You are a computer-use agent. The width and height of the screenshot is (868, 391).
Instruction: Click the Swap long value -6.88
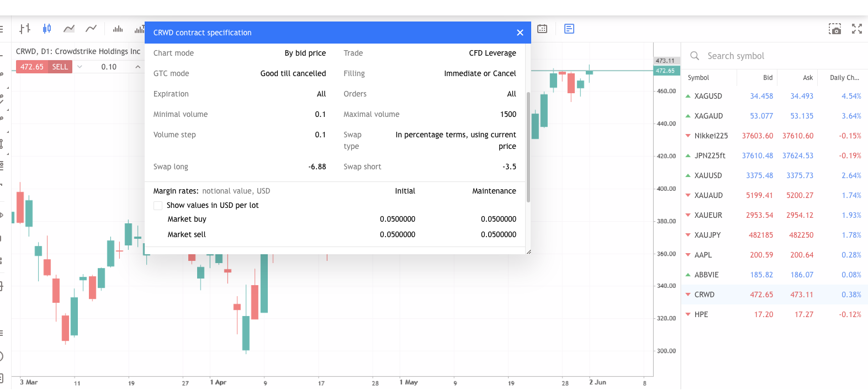pos(317,167)
